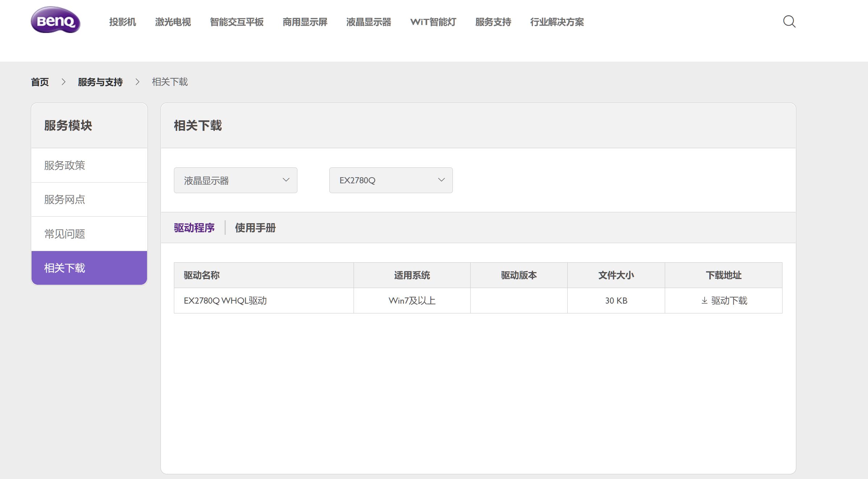Open 服务网点 in sidebar
The image size is (868, 479).
(64, 199)
